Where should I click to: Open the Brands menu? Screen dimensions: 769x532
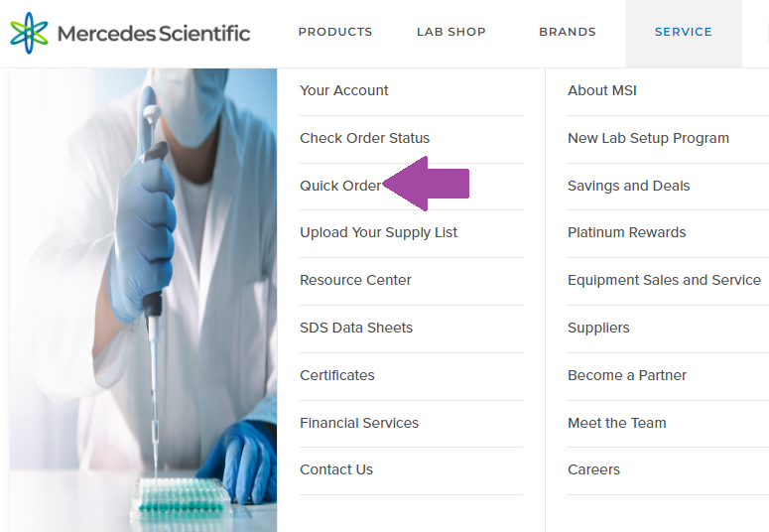point(568,32)
